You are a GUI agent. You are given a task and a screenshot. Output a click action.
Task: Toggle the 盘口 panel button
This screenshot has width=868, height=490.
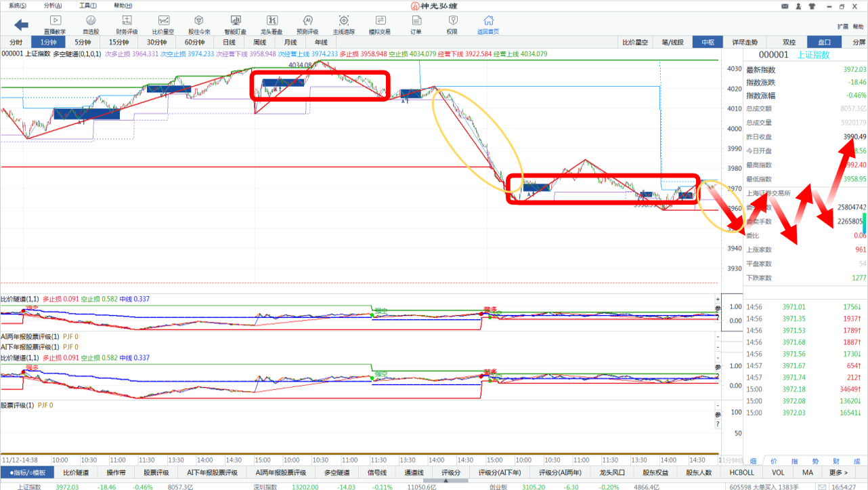[824, 42]
